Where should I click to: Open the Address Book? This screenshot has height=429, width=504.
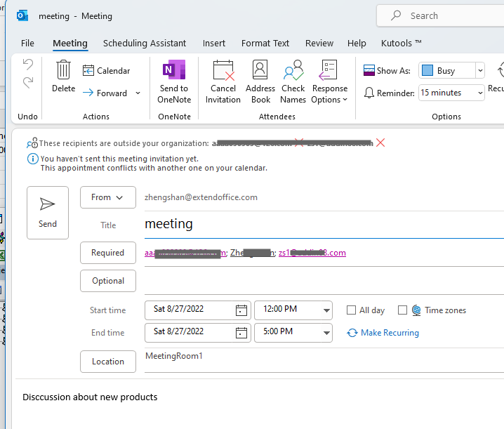click(260, 71)
